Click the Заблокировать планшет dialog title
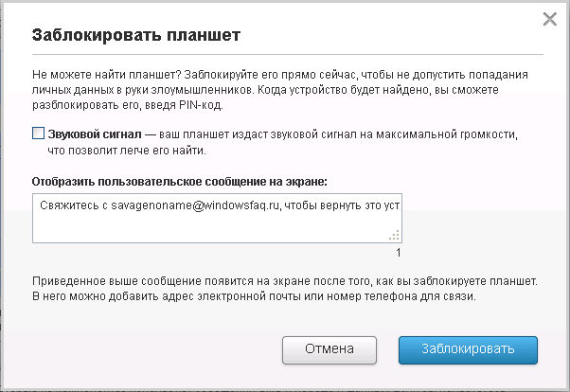 tap(135, 35)
